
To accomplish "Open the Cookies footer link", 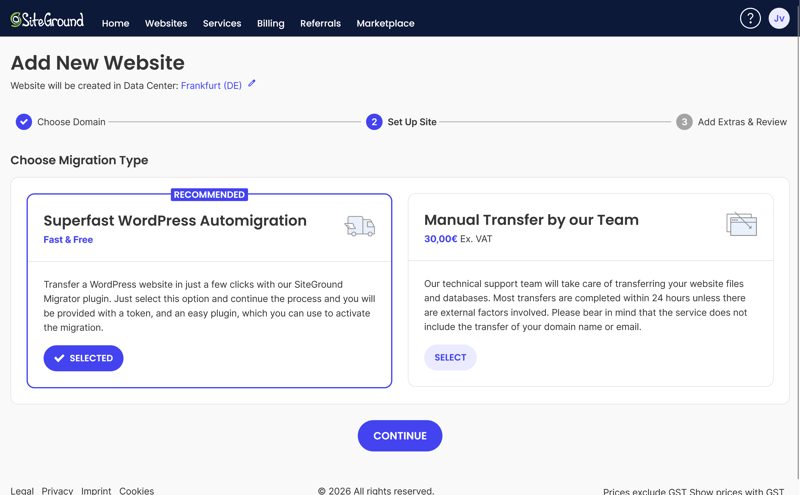I will 136,490.
